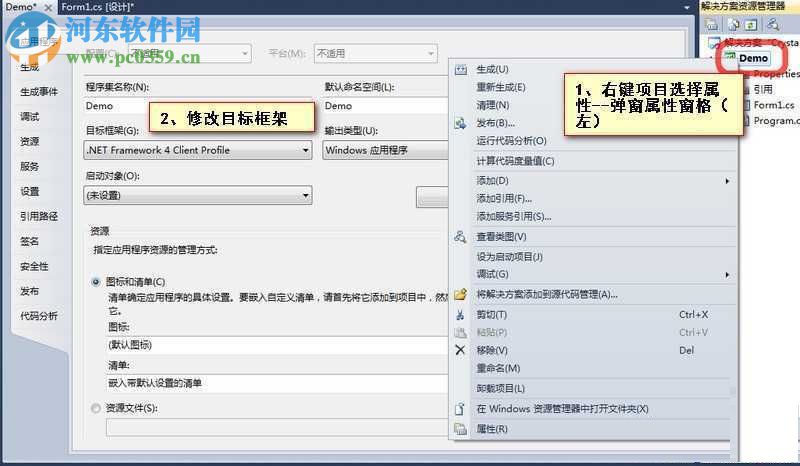Select 引用 node in Solution Explorer
800x466 pixels.
[763, 89]
